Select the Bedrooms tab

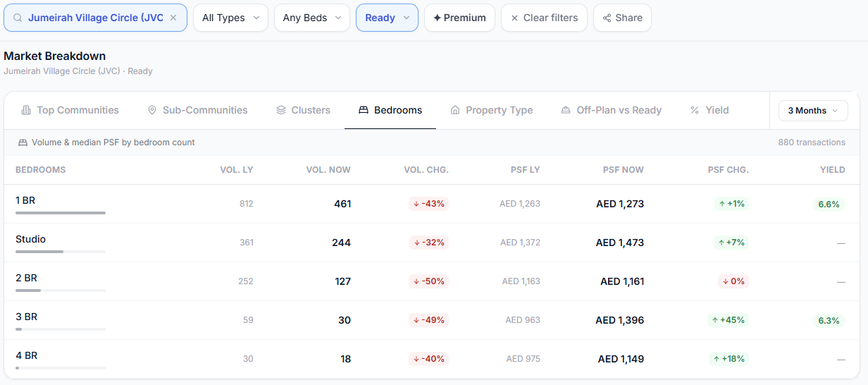390,110
